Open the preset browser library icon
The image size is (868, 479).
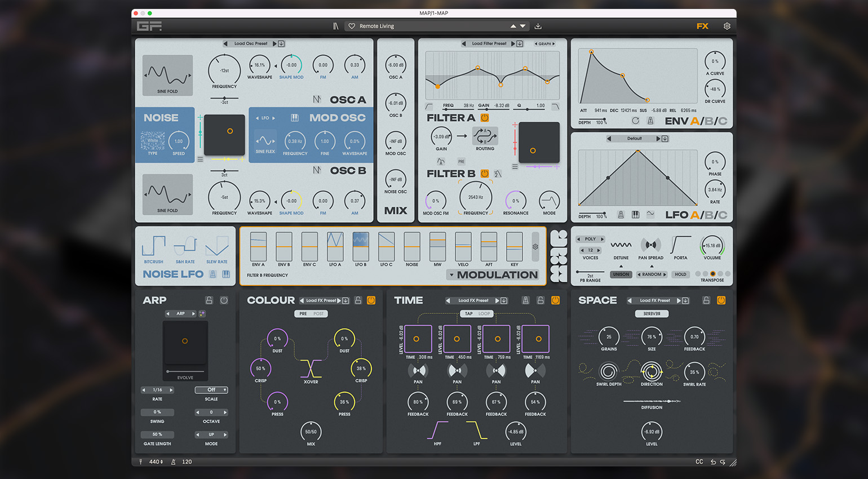pyautogui.click(x=335, y=26)
